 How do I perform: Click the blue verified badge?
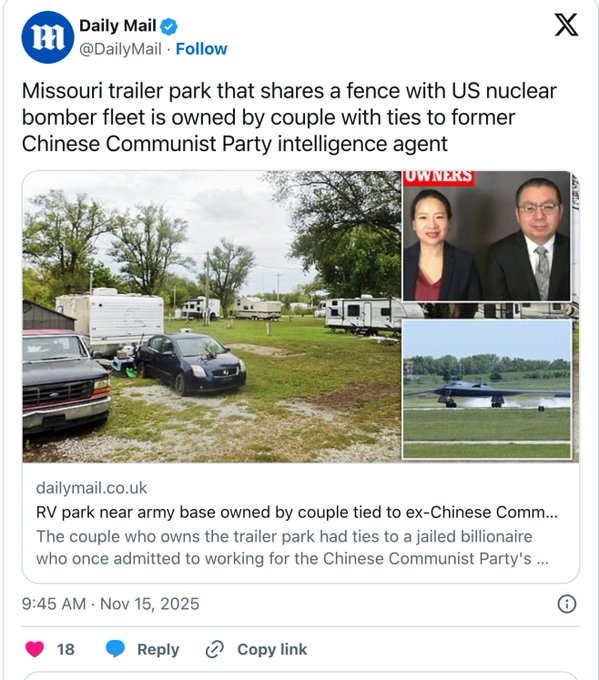click(169, 26)
